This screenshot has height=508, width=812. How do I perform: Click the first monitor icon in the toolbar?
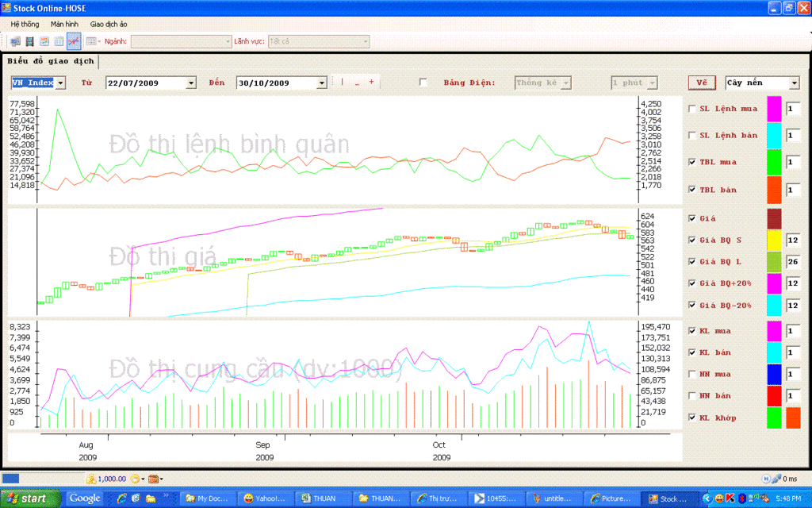16,41
